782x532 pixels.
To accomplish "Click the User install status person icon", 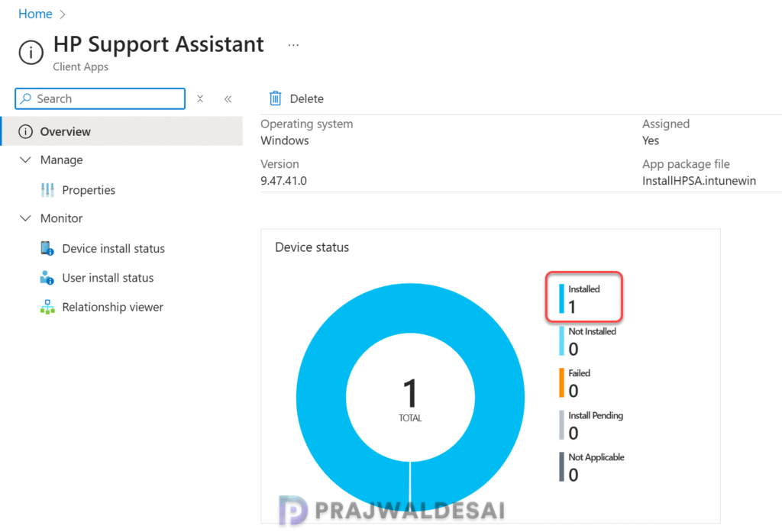I will click(x=47, y=278).
